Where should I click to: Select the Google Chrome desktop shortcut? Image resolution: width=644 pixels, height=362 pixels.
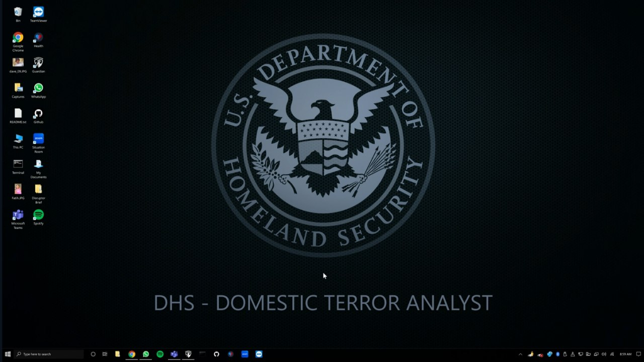coord(18,42)
